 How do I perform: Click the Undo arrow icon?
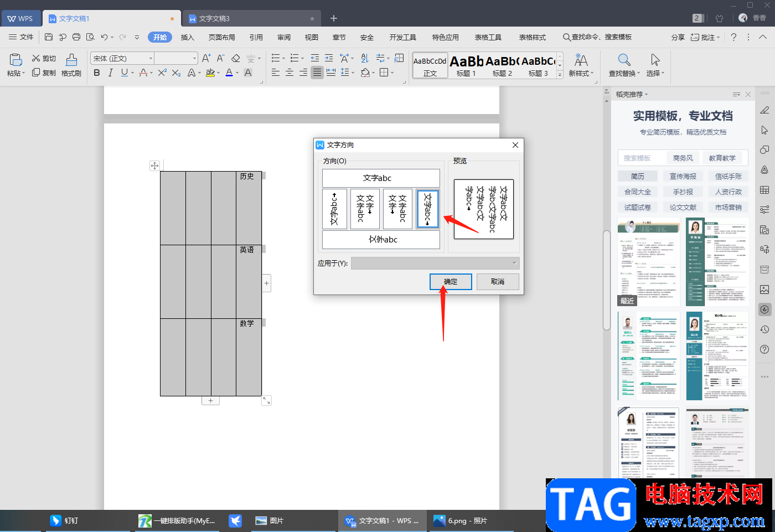point(104,37)
